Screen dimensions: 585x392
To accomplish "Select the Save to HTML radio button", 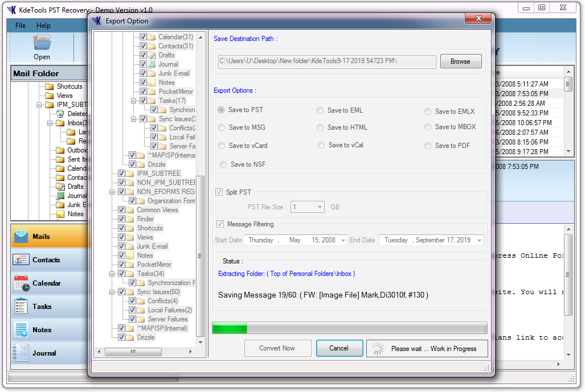I will [x=320, y=127].
